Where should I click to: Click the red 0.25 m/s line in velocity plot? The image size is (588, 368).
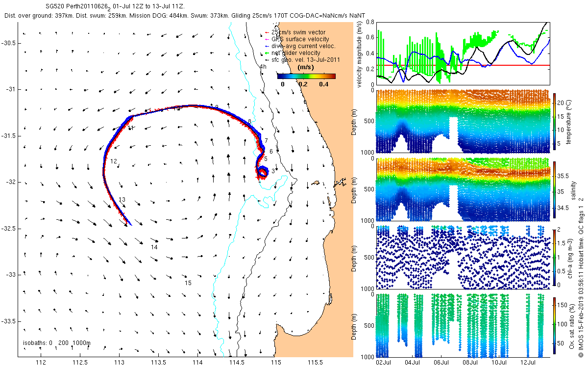(463, 65)
